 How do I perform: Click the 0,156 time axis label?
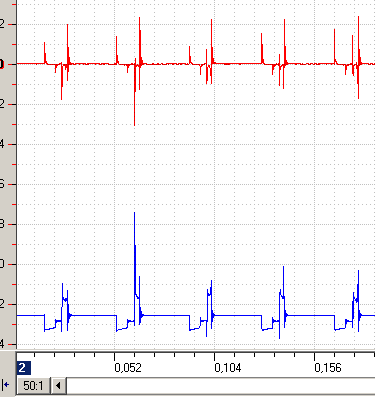click(x=328, y=368)
